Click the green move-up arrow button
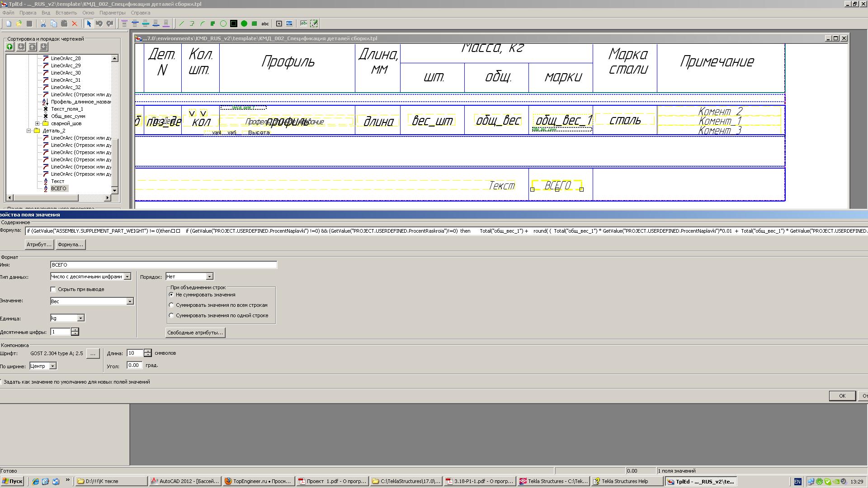The image size is (868, 488). coord(9,47)
